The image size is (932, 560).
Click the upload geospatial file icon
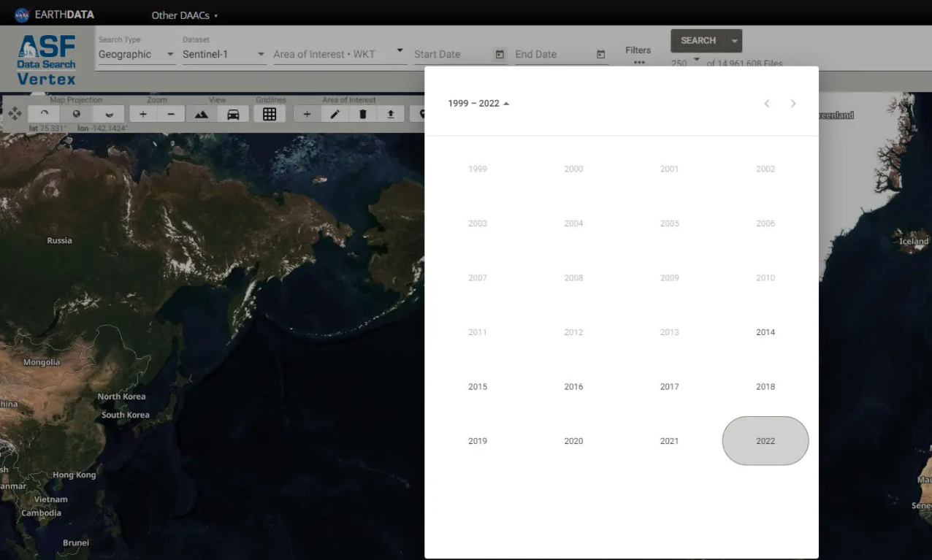(391, 114)
